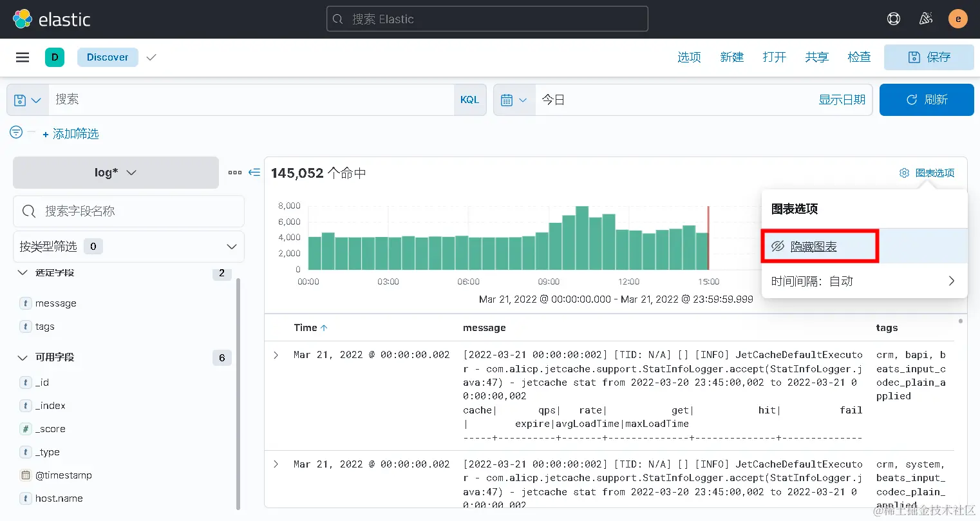Open the user avatar 'e' menu
Screen dimensions: 980x521
click(x=958, y=19)
